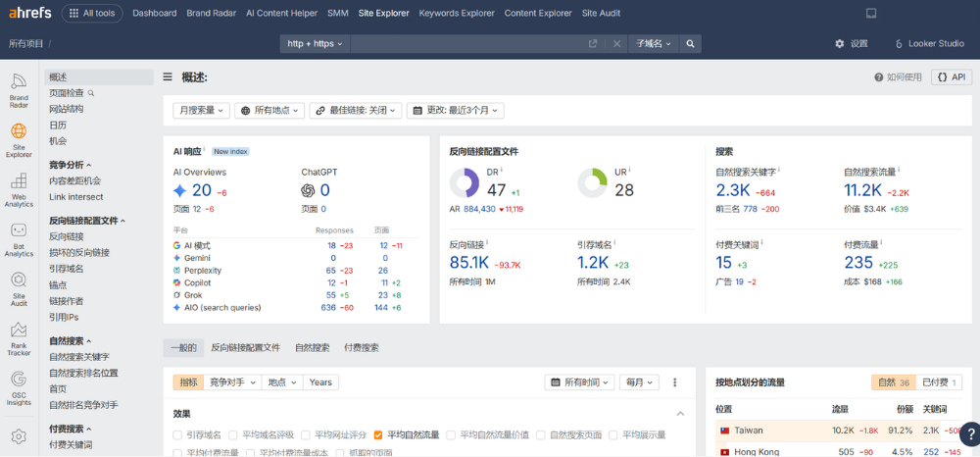Open the All tools dropdown

point(92,13)
